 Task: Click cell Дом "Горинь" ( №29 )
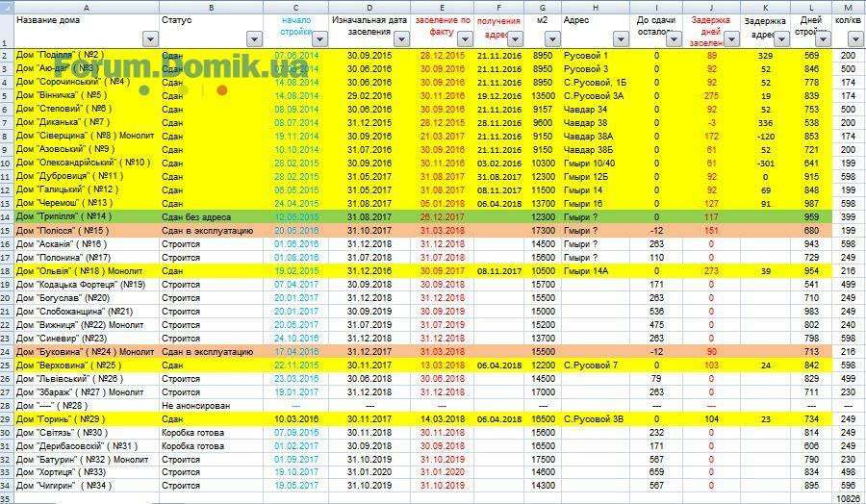point(87,419)
